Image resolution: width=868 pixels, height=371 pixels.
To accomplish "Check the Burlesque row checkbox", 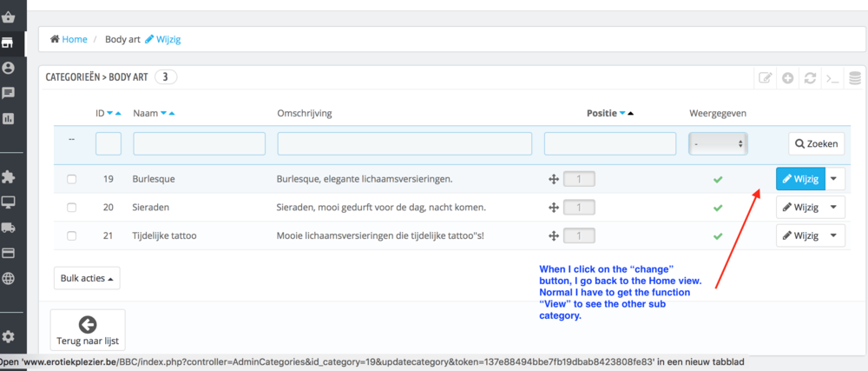I will (x=71, y=179).
